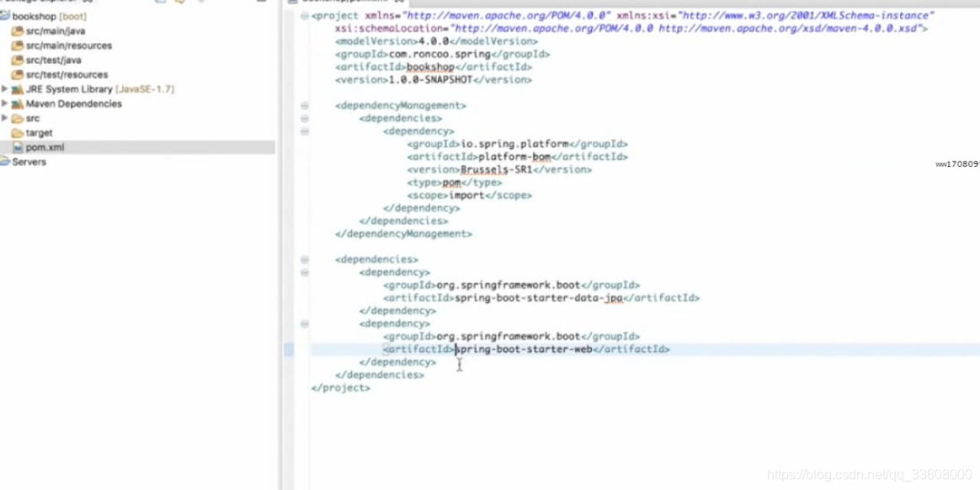Collapse the dependencyManagement fold marker
The image size is (980, 490).
305,105
